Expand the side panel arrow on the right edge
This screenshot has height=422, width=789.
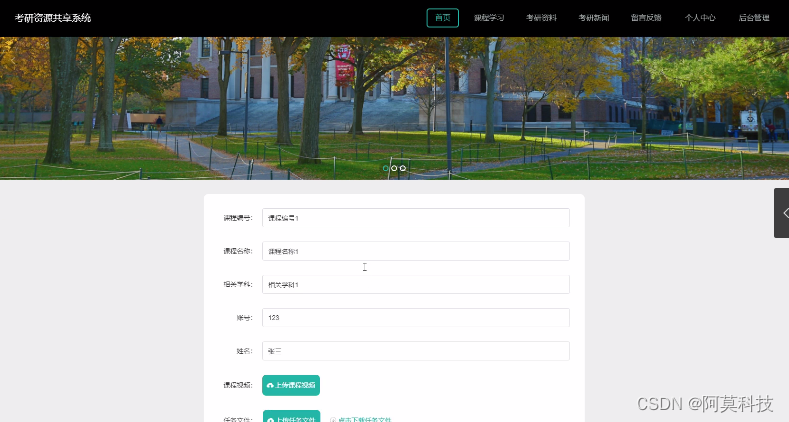pyautogui.click(x=781, y=213)
